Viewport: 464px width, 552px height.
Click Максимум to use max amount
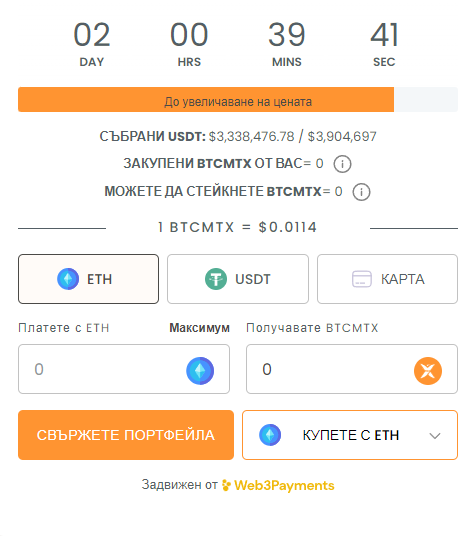(199, 328)
